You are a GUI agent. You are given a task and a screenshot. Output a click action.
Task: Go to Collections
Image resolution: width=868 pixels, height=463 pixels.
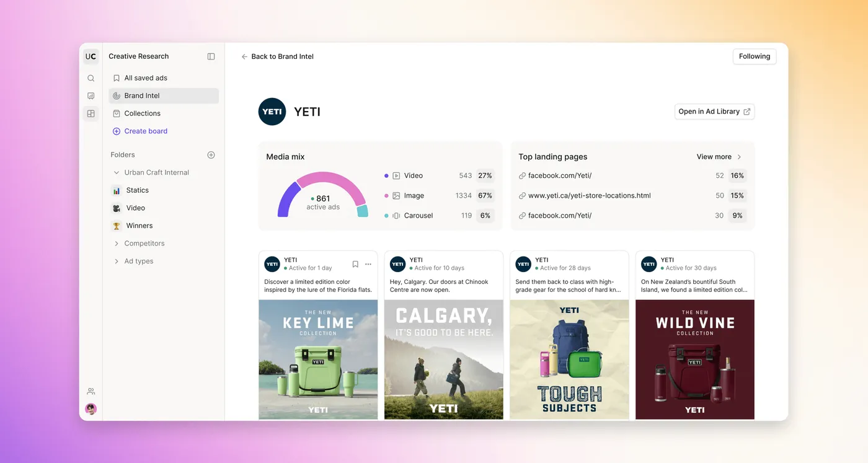click(x=164, y=113)
